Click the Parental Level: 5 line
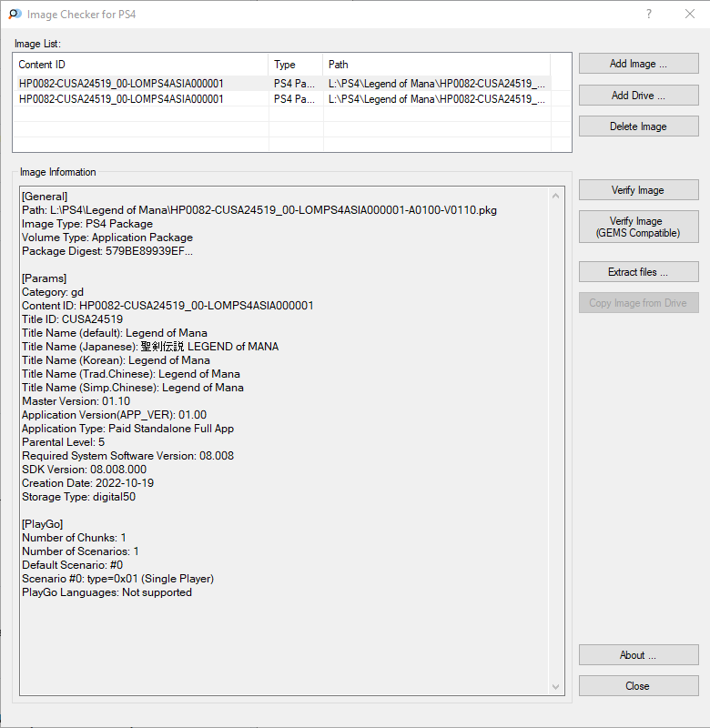The image size is (710, 728). point(63,442)
